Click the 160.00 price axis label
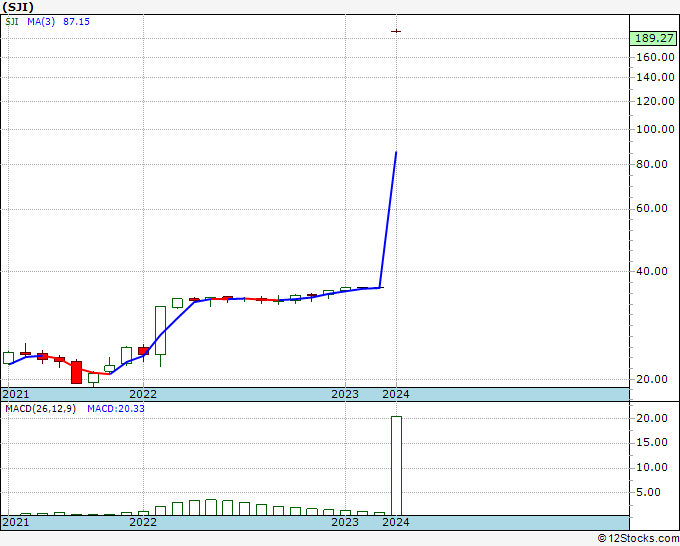 pos(655,57)
